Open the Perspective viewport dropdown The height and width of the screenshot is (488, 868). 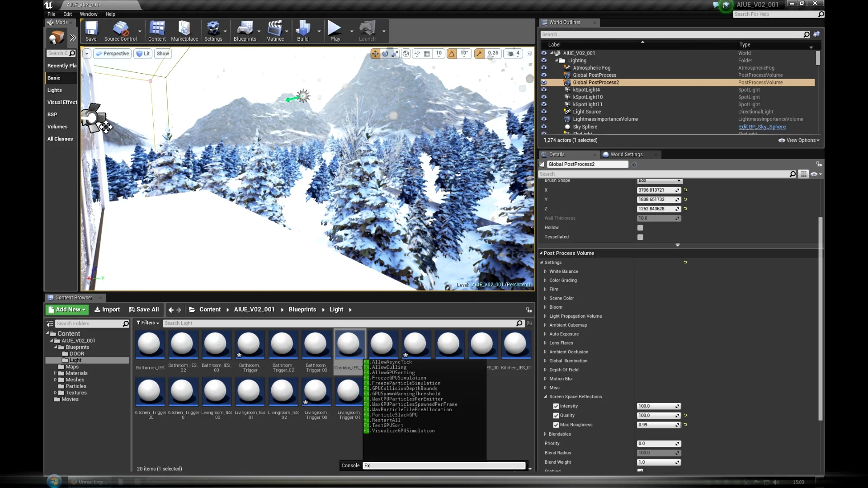coord(112,53)
